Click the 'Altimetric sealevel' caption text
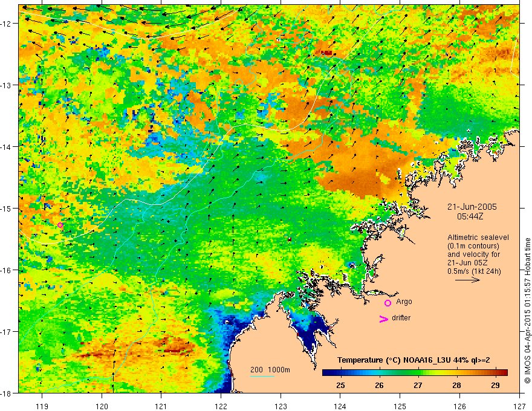 tap(478, 238)
